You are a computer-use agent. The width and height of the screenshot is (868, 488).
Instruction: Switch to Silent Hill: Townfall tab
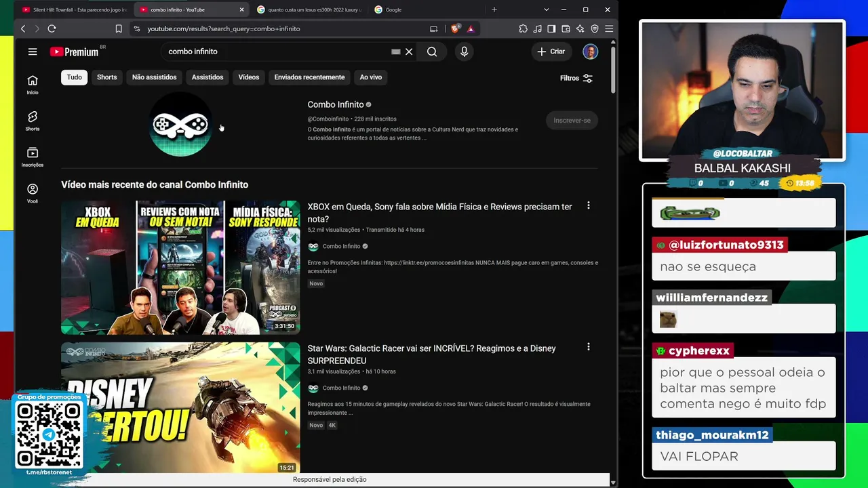[73, 9]
